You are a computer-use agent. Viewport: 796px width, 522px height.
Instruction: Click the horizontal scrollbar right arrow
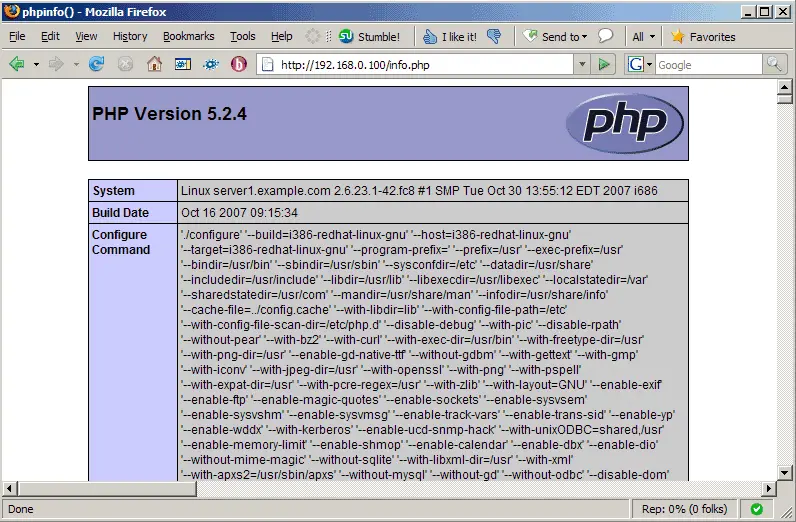click(x=769, y=488)
